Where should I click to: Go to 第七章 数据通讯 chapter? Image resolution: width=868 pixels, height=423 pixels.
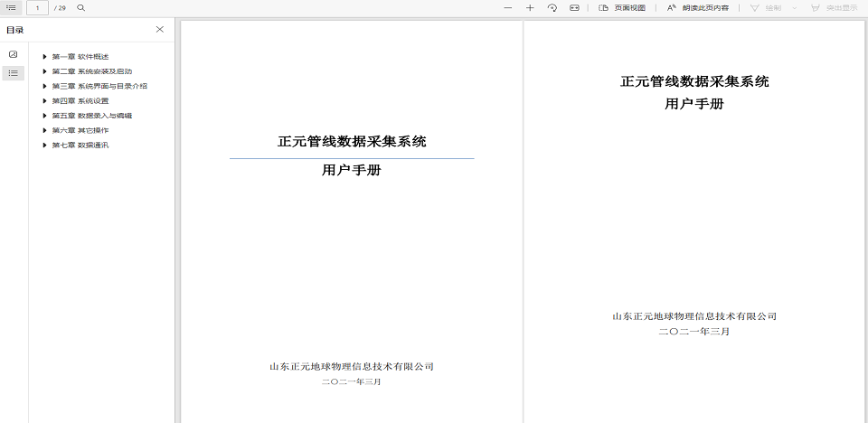click(x=80, y=145)
